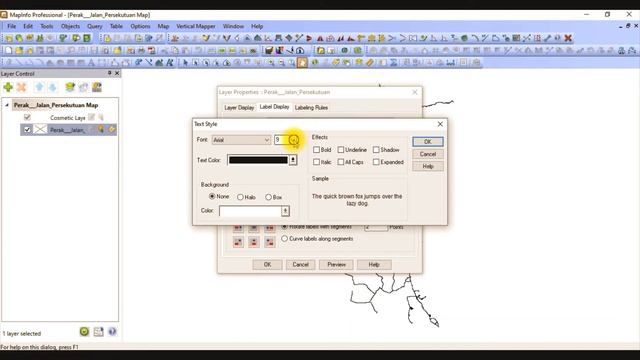640x360 pixels.
Task: Enable the Bold checkbox
Action: point(316,150)
